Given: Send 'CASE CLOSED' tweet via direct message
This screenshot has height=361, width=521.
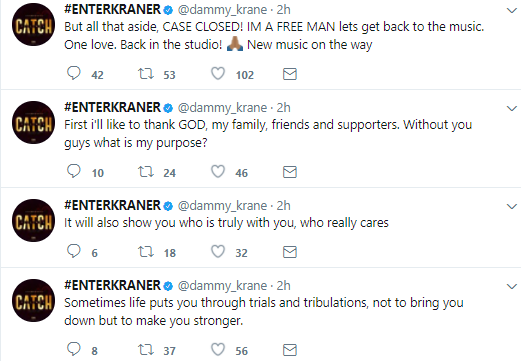Looking at the screenshot, I should tap(290, 74).
